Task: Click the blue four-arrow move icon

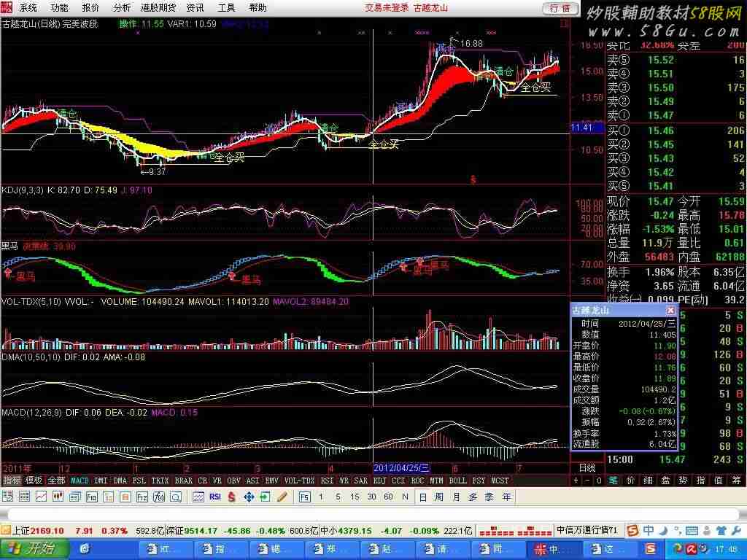Action: 249,497
